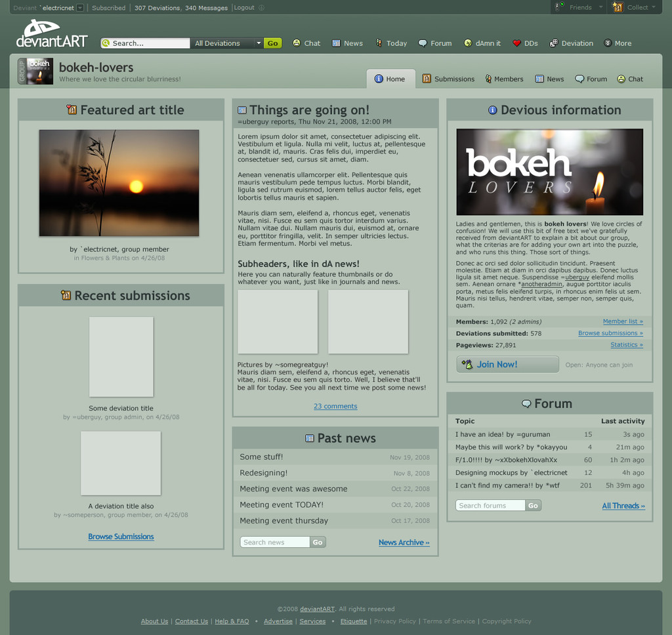Click the info icon beside Devious information

point(493,110)
